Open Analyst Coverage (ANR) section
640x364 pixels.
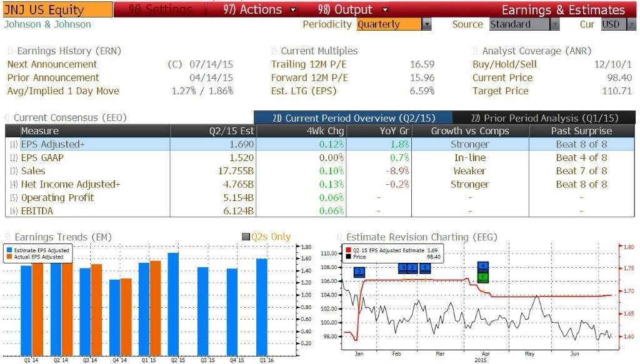[x=537, y=51]
